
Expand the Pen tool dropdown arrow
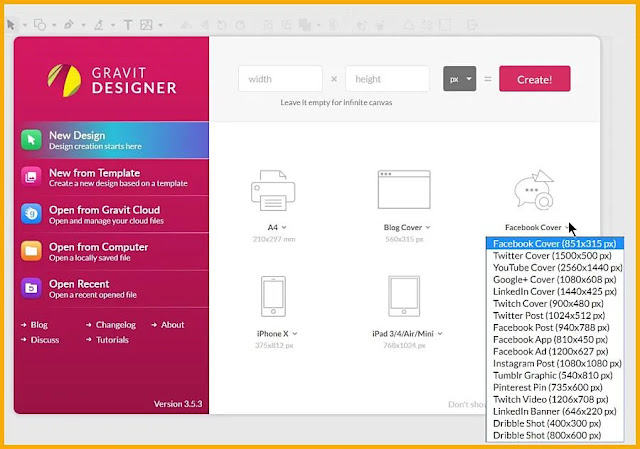pos(83,25)
